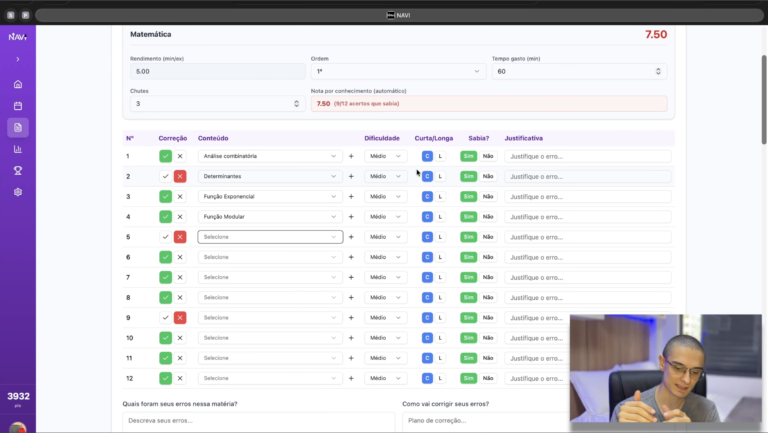Open the calendar icon in sidebar
768x433 pixels.
coord(17,106)
